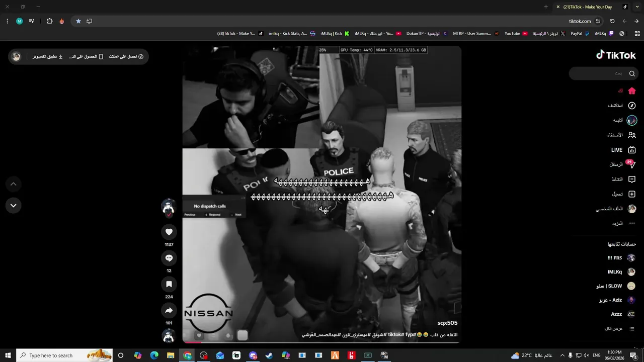Open a new browser tab
This screenshot has width=644, height=362.
(x=546, y=7)
